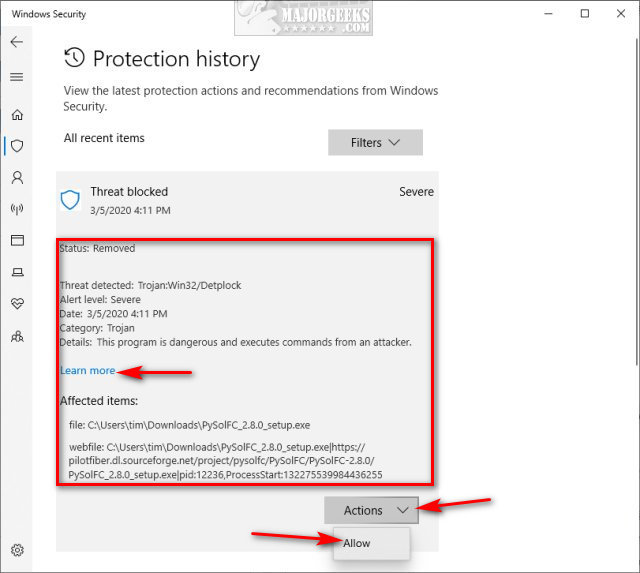This screenshot has height=573, width=640.
Task: Open Firewall & network protection icon
Action: pyautogui.click(x=17, y=209)
